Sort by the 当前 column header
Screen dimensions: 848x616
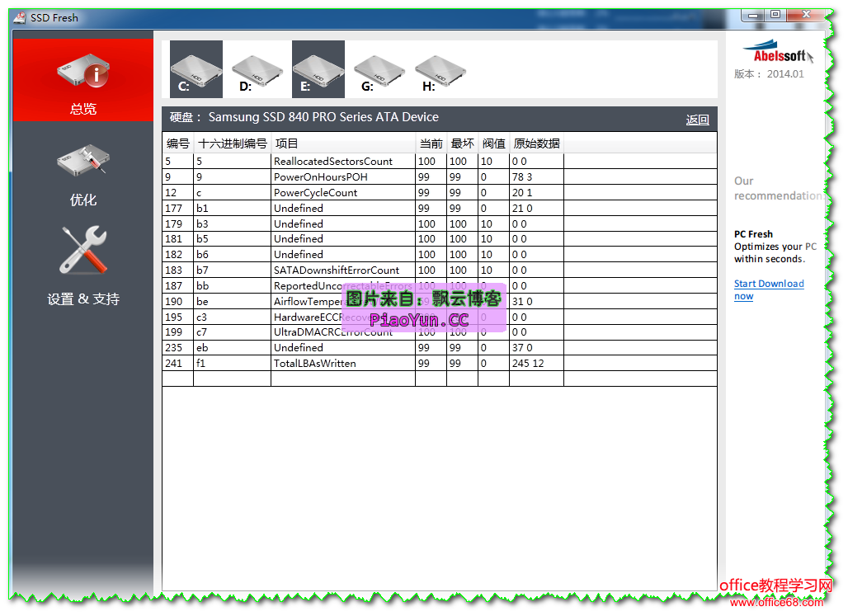[x=431, y=143]
